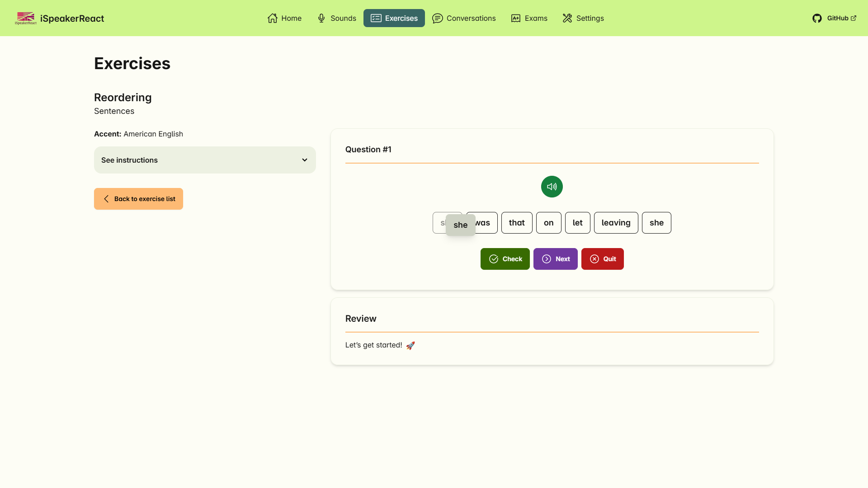Click the Home house icon
868x488 pixels.
272,18
